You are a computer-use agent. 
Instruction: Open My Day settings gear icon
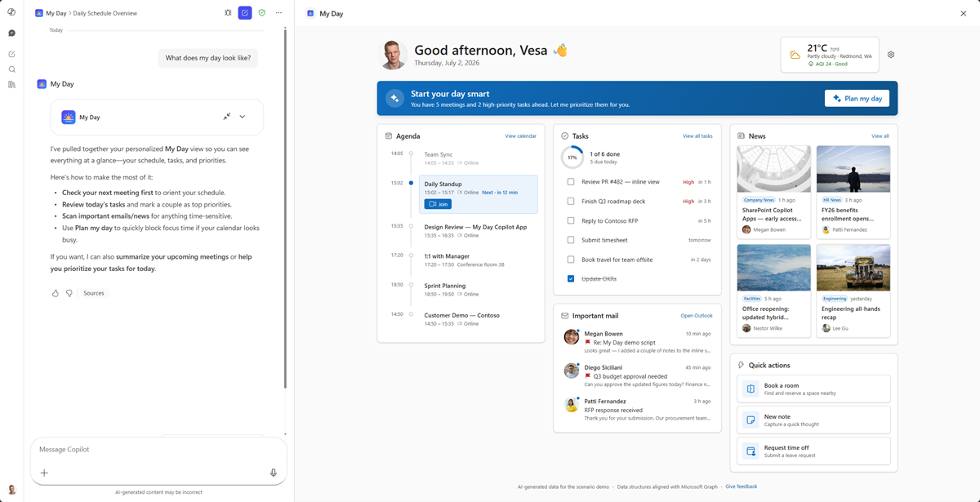891,55
